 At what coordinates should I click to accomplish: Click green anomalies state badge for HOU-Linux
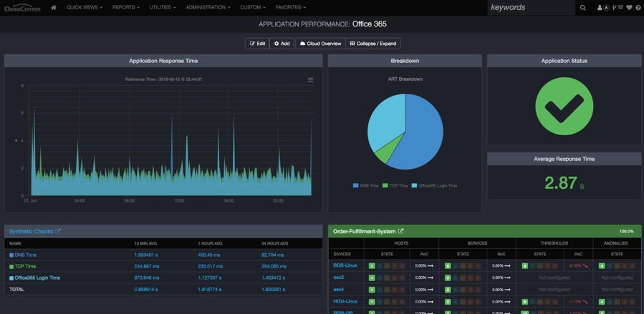pyautogui.click(x=601, y=302)
